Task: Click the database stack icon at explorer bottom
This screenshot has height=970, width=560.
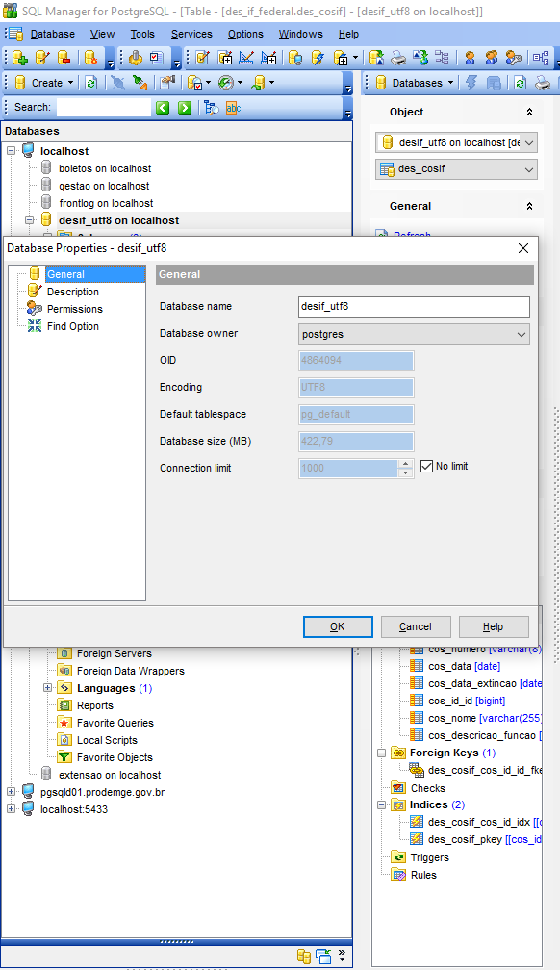Action: pyautogui.click(x=304, y=956)
